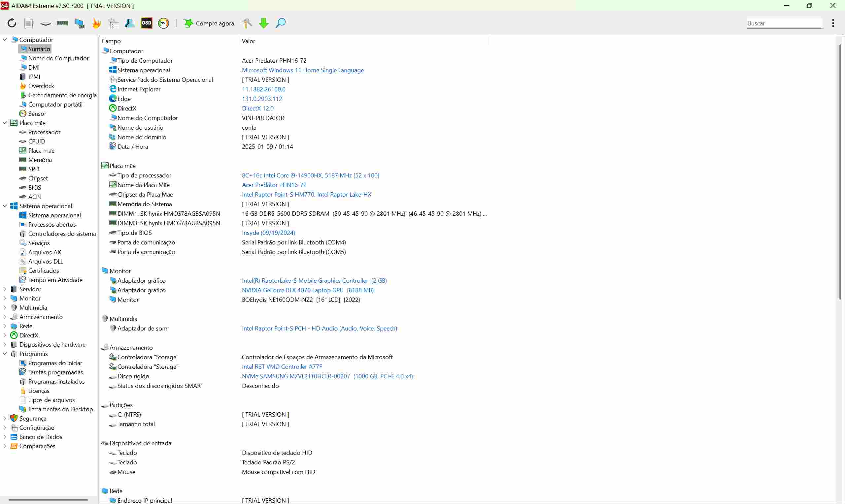
Task: Open Microsoft Windows 11 Home Single Language link
Action: [x=303, y=70]
